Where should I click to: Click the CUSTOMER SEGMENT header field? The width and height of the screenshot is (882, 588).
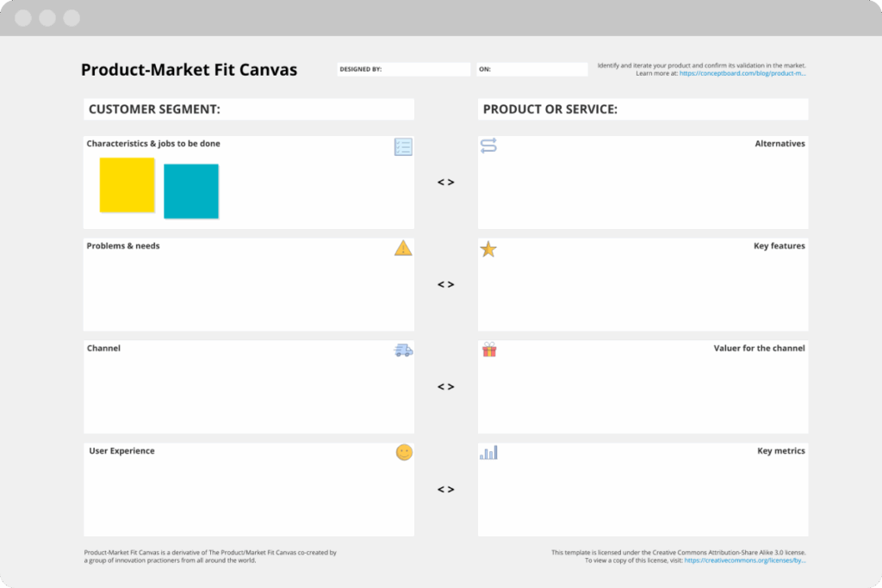(248, 109)
